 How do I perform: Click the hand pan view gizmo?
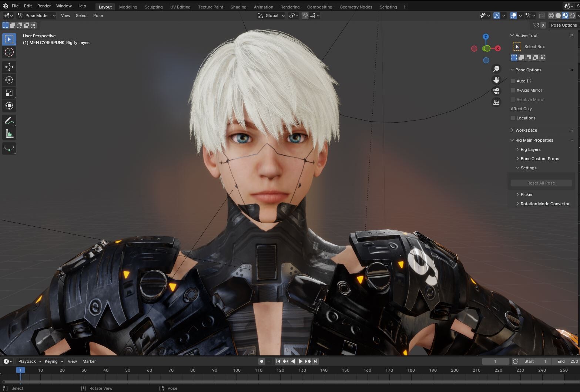click(x=496, y=80)
